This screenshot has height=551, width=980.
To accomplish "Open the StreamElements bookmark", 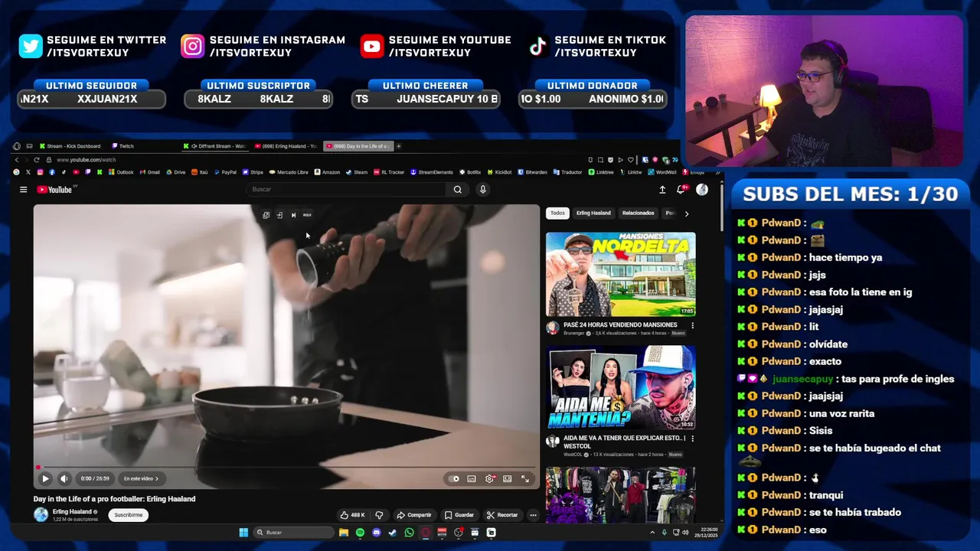I will [x=432, y=172].
